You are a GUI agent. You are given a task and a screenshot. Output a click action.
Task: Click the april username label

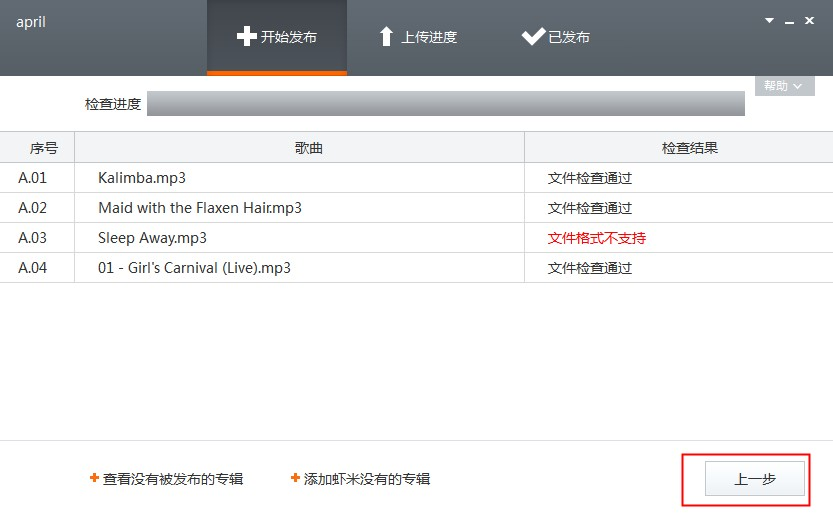(31, 22)
